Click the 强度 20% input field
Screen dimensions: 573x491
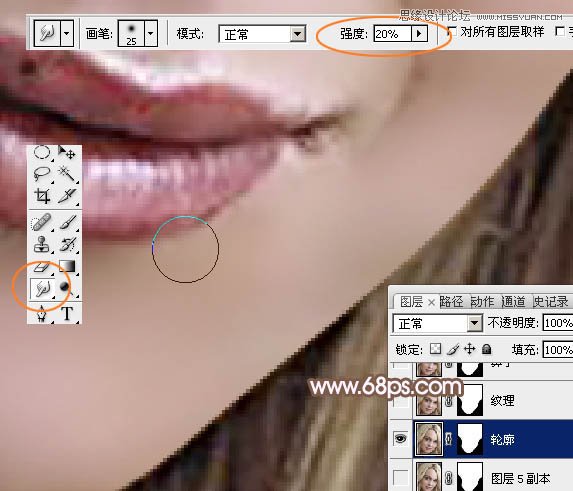393,34
